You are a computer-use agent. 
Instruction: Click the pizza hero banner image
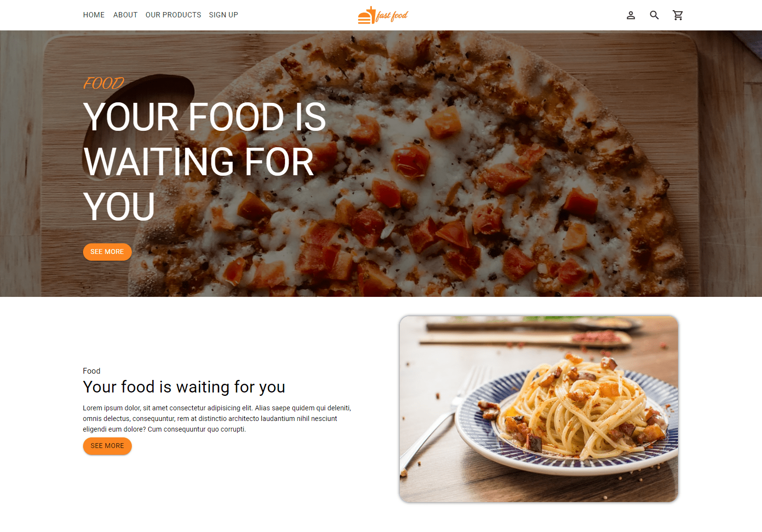click(381, 164)
